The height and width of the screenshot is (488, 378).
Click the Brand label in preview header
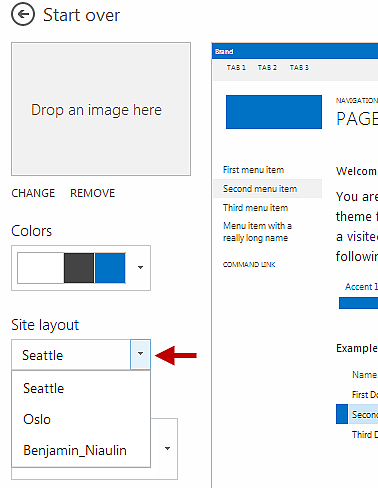click(x=224, y=51)
